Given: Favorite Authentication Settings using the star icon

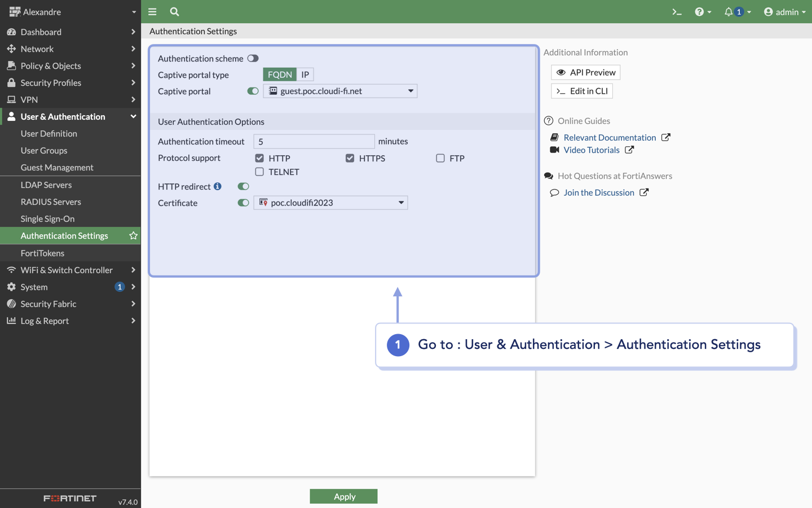Looking at the screenshot, I should [x=133, y=235].
